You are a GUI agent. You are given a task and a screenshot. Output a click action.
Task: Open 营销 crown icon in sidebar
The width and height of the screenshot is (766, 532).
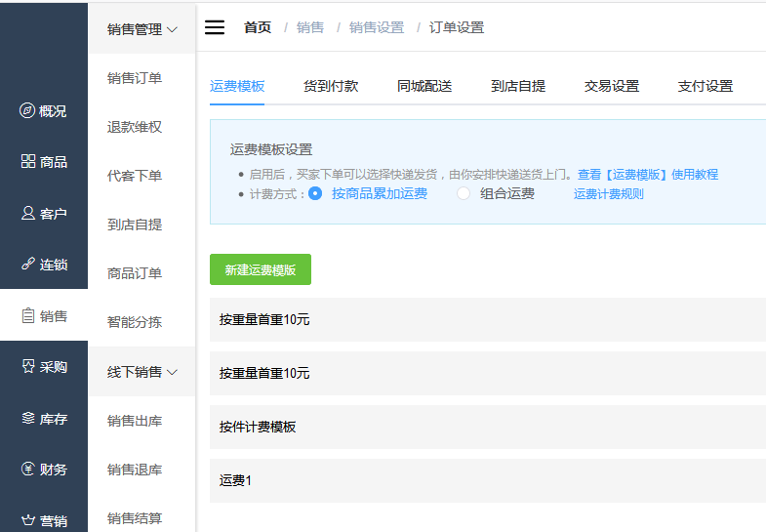click(28, 520)
